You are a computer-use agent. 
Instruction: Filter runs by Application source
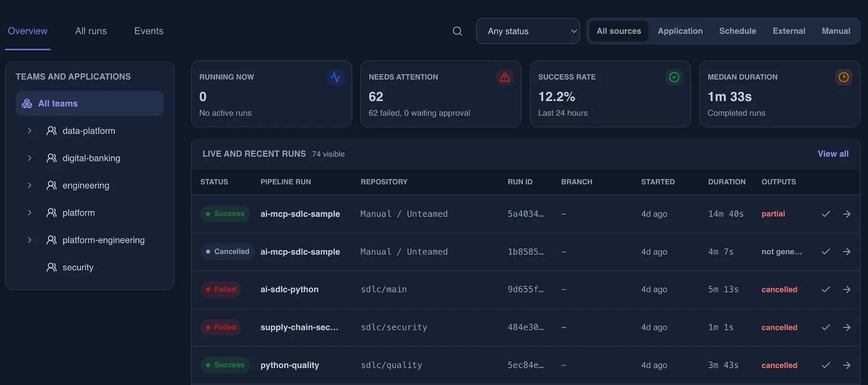[x=680, y=31]
